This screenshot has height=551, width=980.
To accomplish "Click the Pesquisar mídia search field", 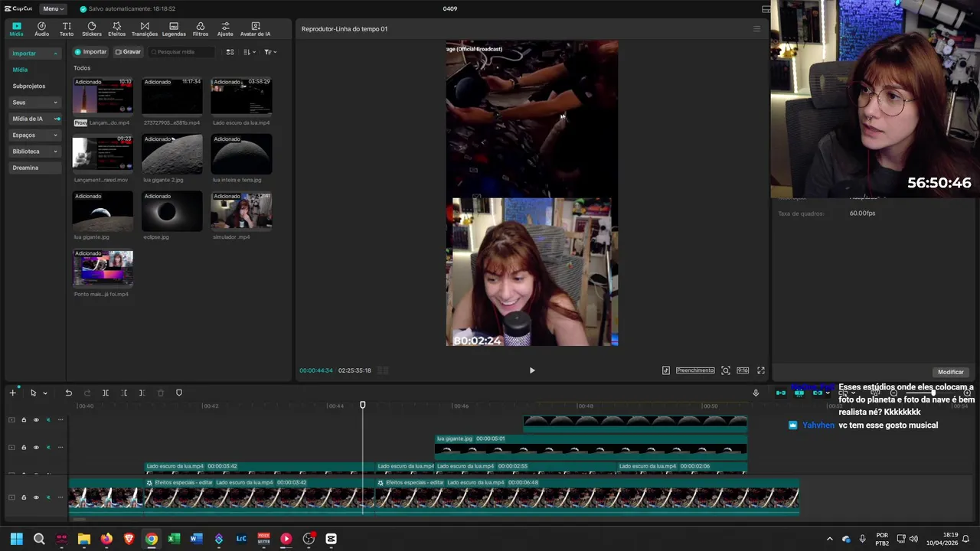I will pyautogui.click(x=181, y=52).
